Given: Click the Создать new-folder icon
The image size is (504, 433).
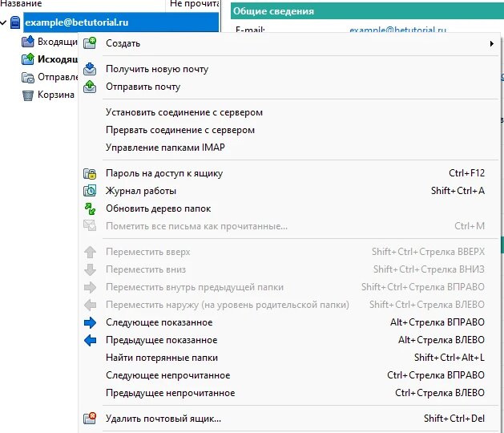Looking at the screenshot, I should click(x=90, y=42).
